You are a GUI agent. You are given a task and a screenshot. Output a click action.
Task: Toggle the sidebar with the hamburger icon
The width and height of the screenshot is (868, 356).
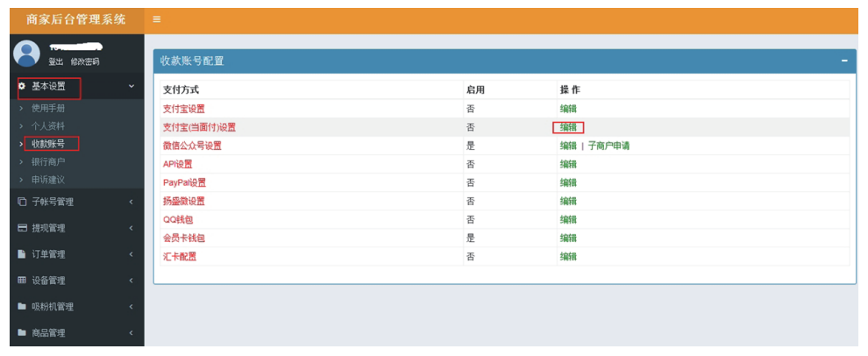[x=157, y=19]
